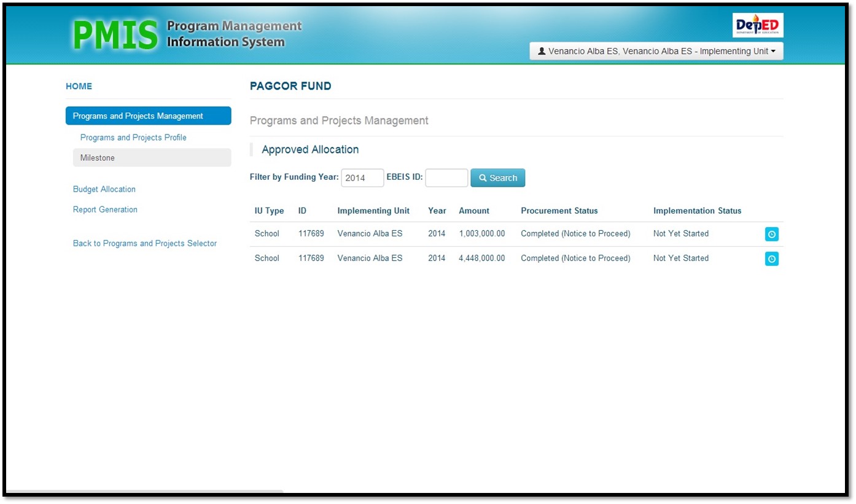Screen dimensions: 856x504
Task: Open milestone clock icon for 1,003,000.00 row
Action: (772, 234)
